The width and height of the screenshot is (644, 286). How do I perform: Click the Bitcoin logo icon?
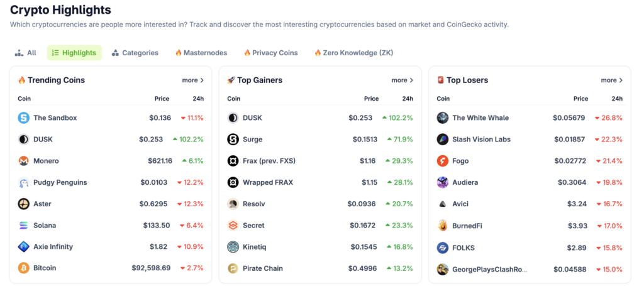24,268
